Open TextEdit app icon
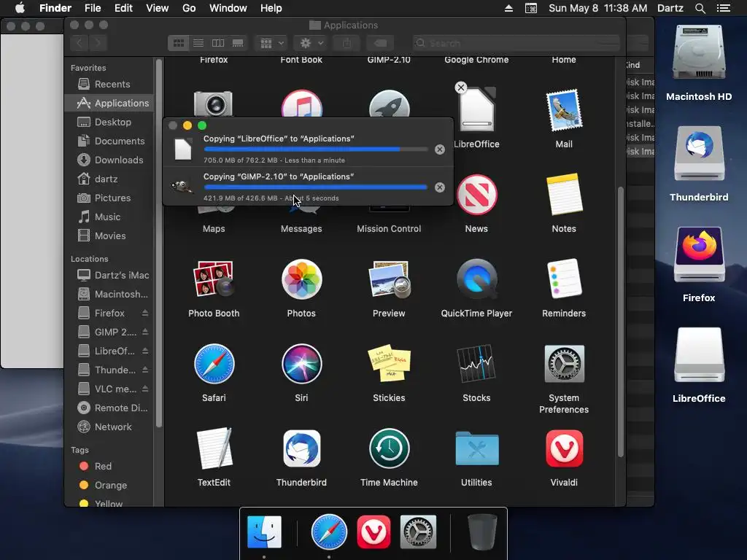 coord(214,448)
